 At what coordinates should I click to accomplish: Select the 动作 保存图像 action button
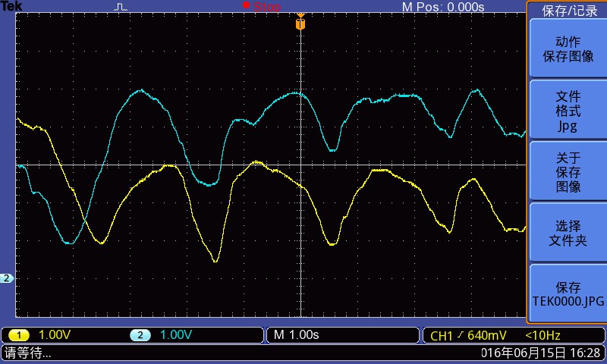point(568,49)
